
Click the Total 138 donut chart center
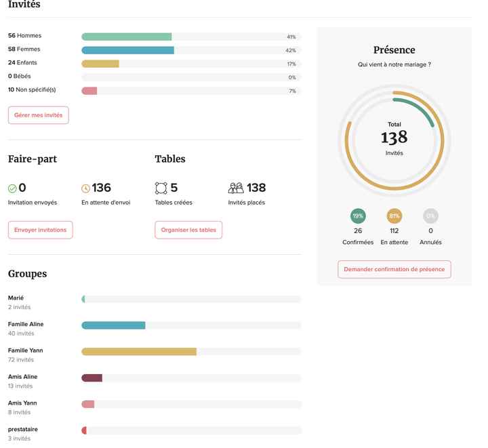pyautogui.click(x=394, y=137)
